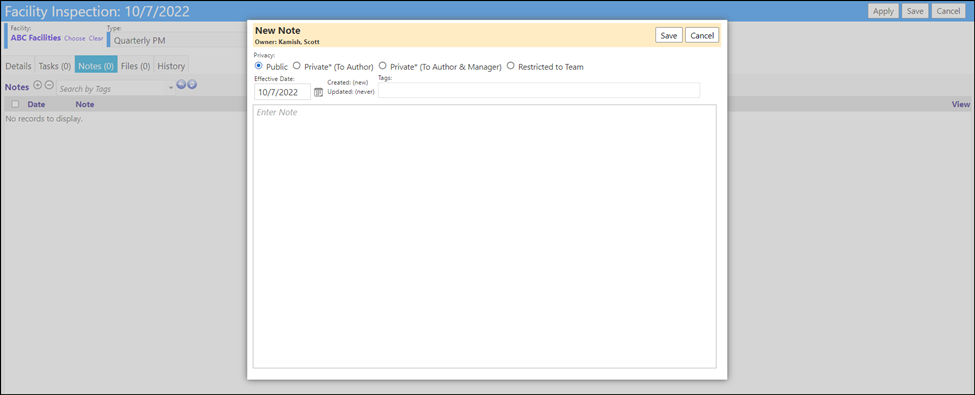Click Cancel in the top page bar
This screenshot has width=975, height=395.
coord(948,11)
